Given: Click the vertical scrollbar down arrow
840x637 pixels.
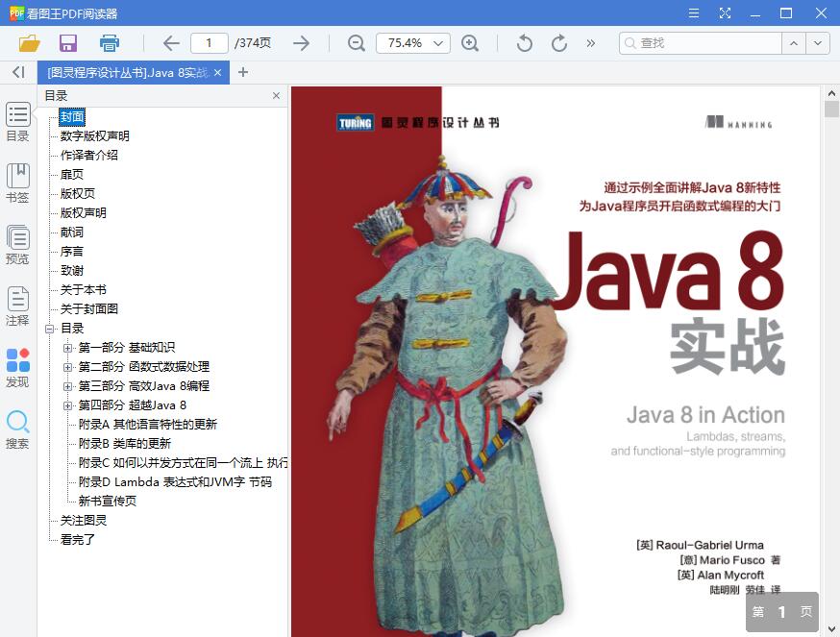Looking at the screenshot, I should (x=831, y=629).
